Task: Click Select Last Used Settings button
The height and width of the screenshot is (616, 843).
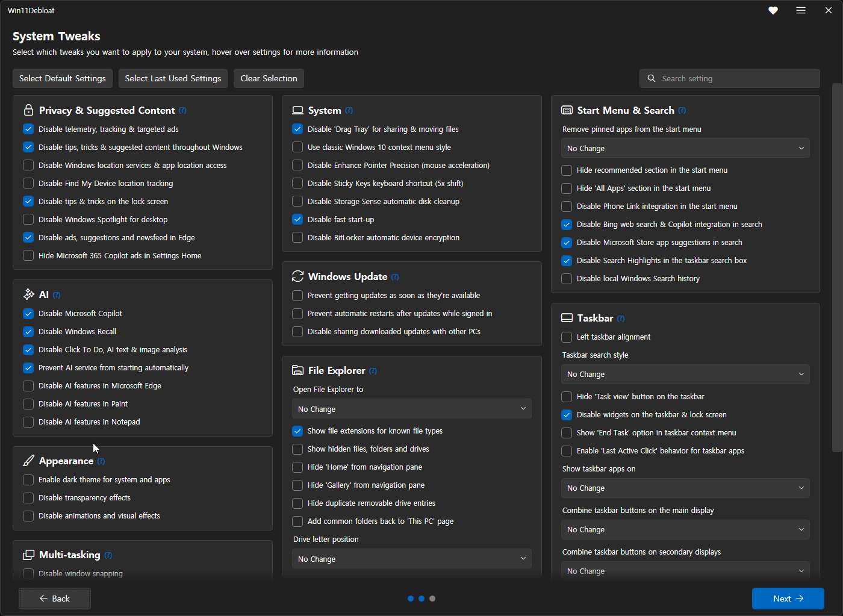Action: pos(173,78)
